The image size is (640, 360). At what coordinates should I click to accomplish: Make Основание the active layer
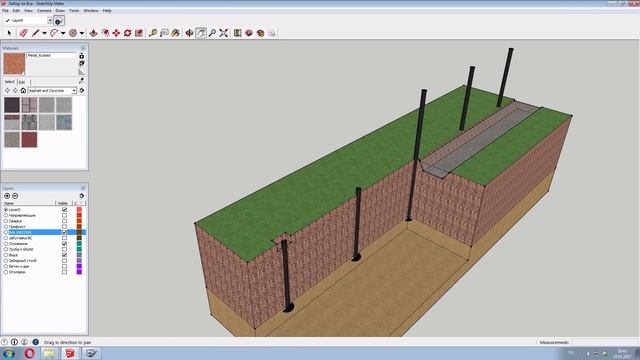[6, 244]
